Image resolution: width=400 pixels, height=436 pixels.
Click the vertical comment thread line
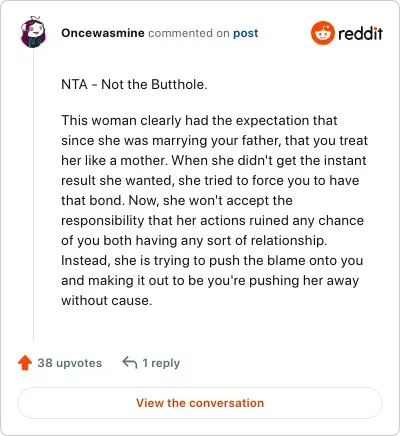[33, 193]
